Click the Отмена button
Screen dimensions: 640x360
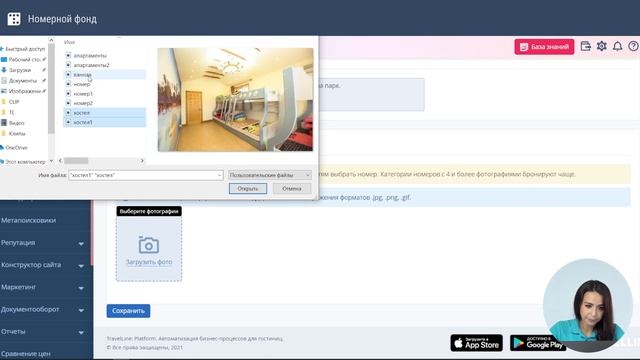tap(291, 189)
